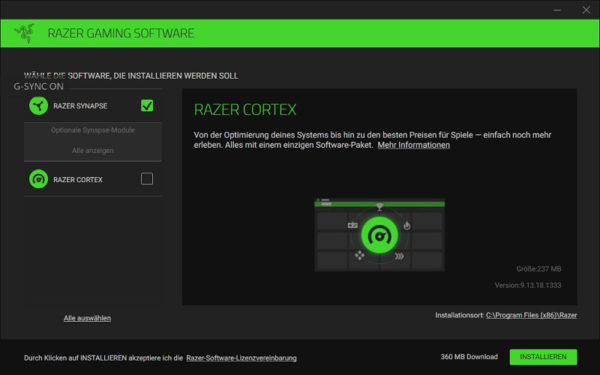Open the Optionale Synapse-Module section
This screenshot has height=375, width=600.
(x=93, y=130)
